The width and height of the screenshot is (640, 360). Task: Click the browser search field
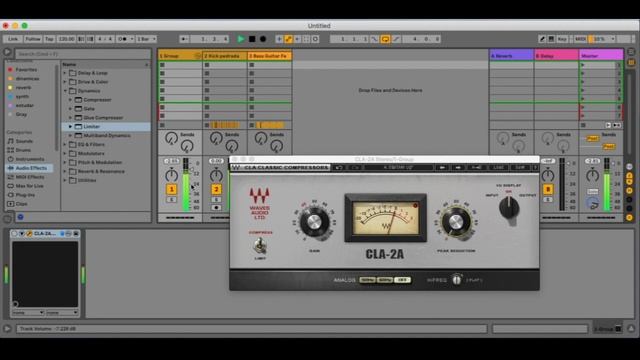[x=83, y=54]
